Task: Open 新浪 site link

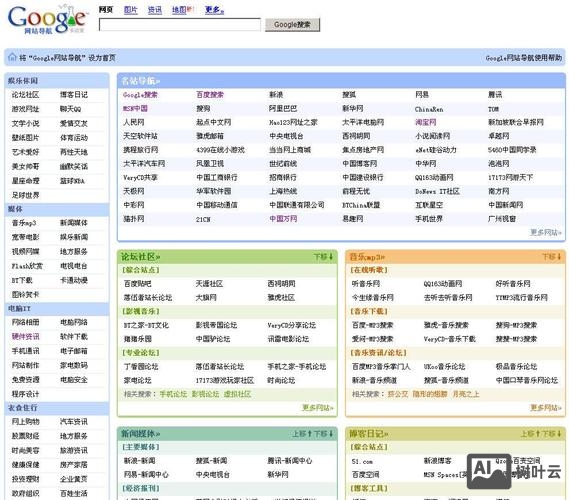Action: click(x=276, y=95)
